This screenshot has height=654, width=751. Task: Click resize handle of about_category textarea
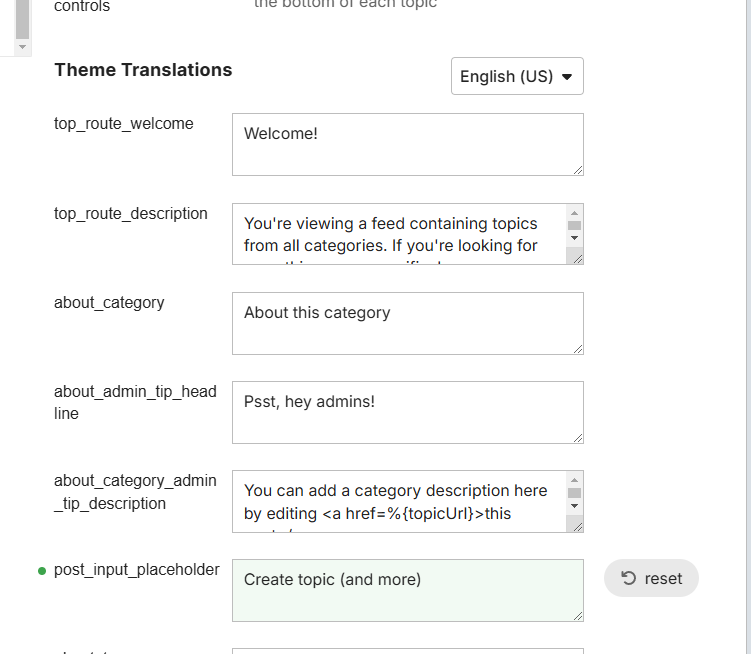pos(578,349)
